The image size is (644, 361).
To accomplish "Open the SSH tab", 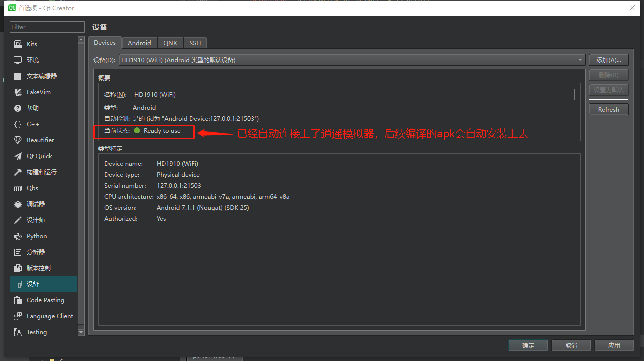I will click(195, 43).
